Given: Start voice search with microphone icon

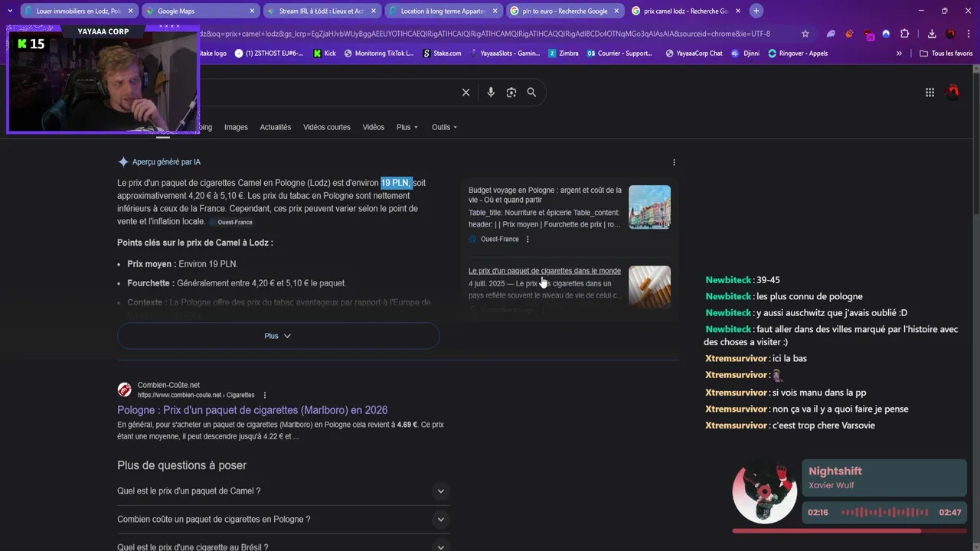Looking at the screenshot, I should (x=491, y=93).
